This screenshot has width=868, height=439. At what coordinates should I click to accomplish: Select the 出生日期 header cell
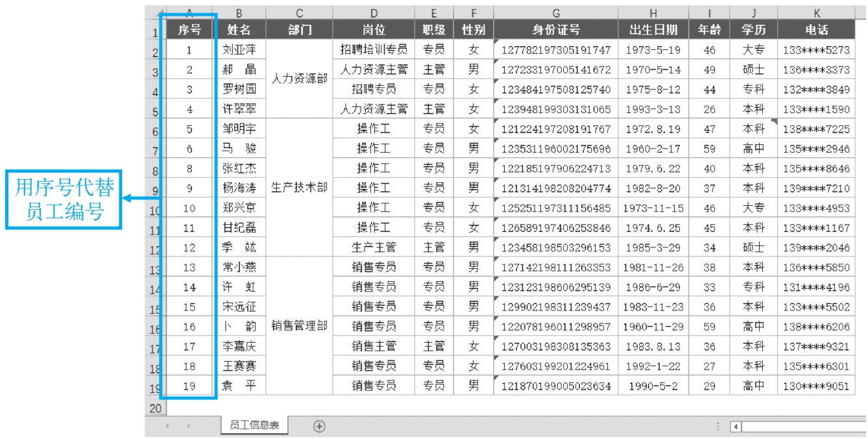653,29
